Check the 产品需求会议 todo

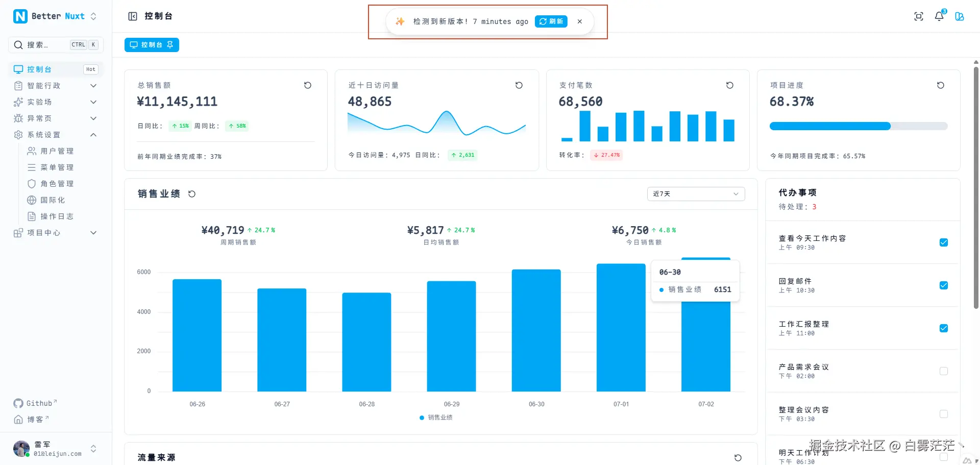tap(944, 371)
